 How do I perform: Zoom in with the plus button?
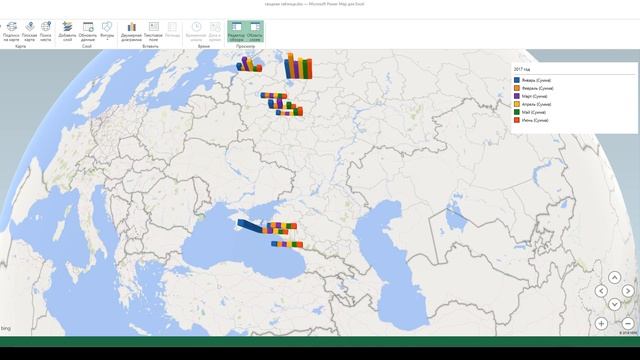coord(601,324)
